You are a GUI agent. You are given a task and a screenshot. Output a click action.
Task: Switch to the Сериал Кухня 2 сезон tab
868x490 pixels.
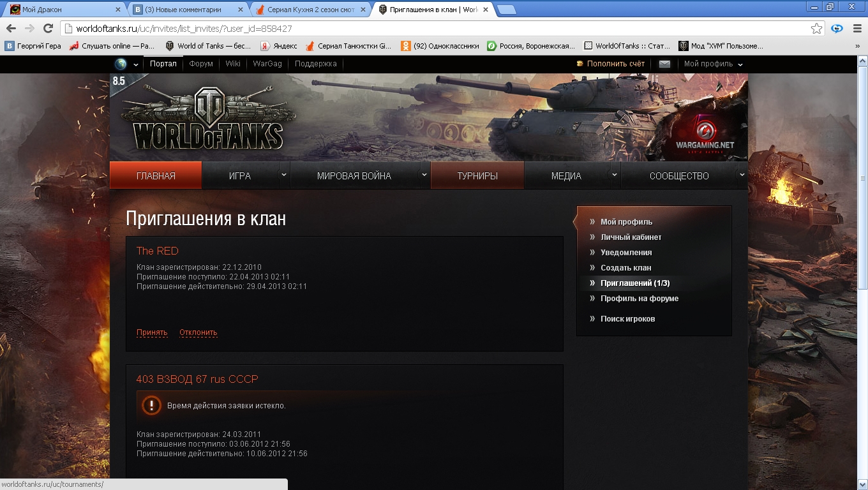[308, 10]
